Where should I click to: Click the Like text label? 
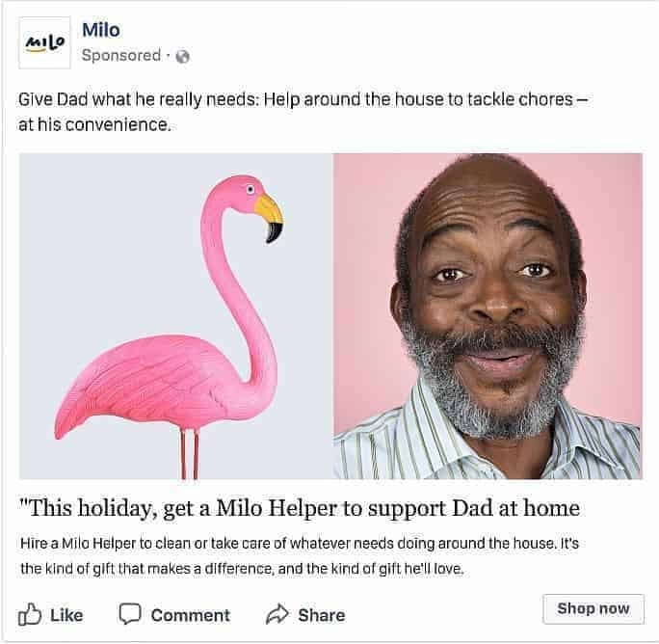tap(66, 615)
